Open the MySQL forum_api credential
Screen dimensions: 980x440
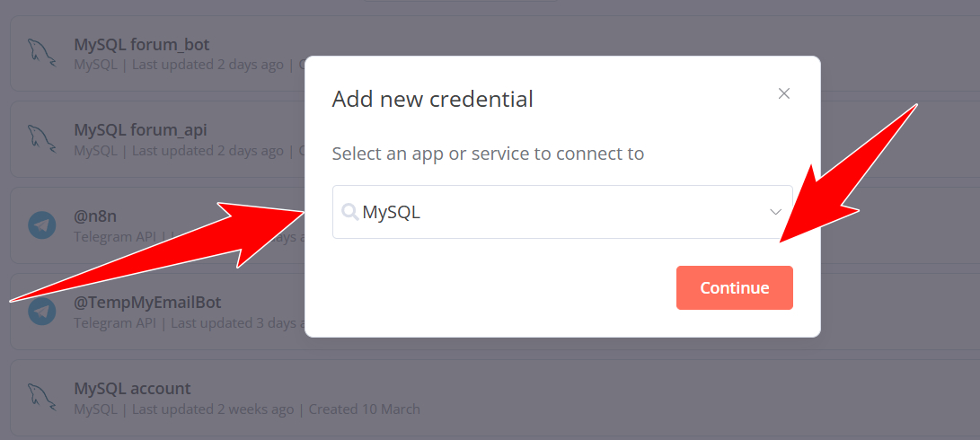click(x=140, y=130)
